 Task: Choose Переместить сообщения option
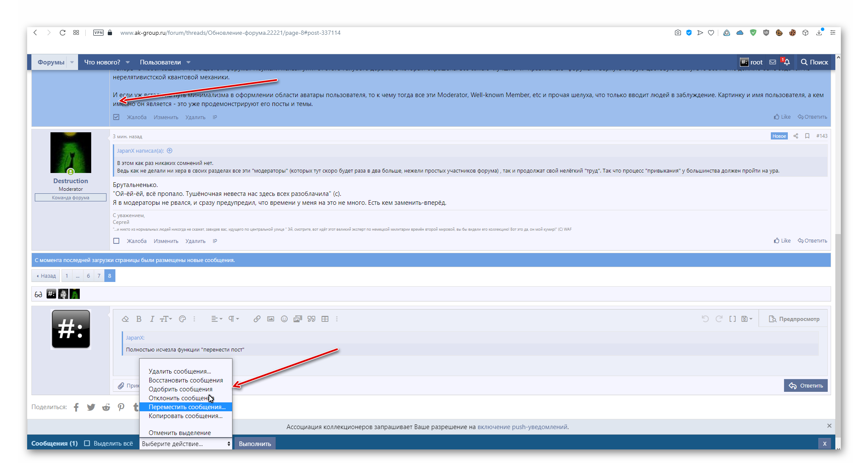tap(187, 407)
